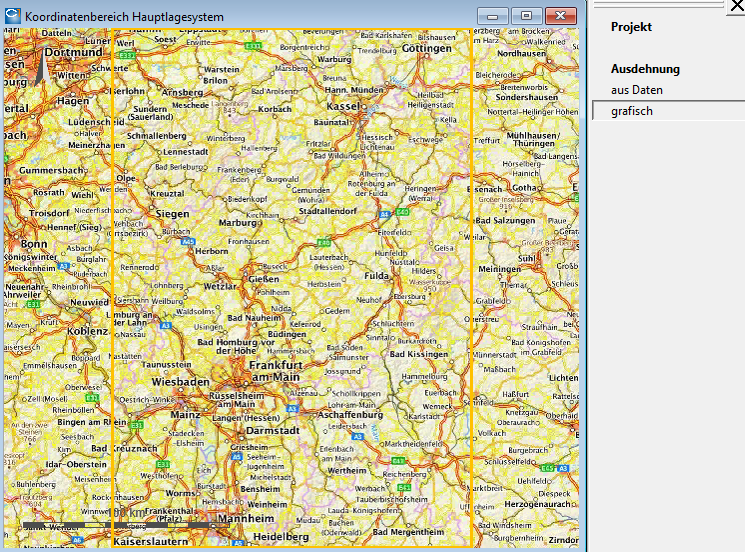This screenshot has height=552, width=745.
Task: Select the 'aus Daten' extent option
Action: tap(637, 90)
